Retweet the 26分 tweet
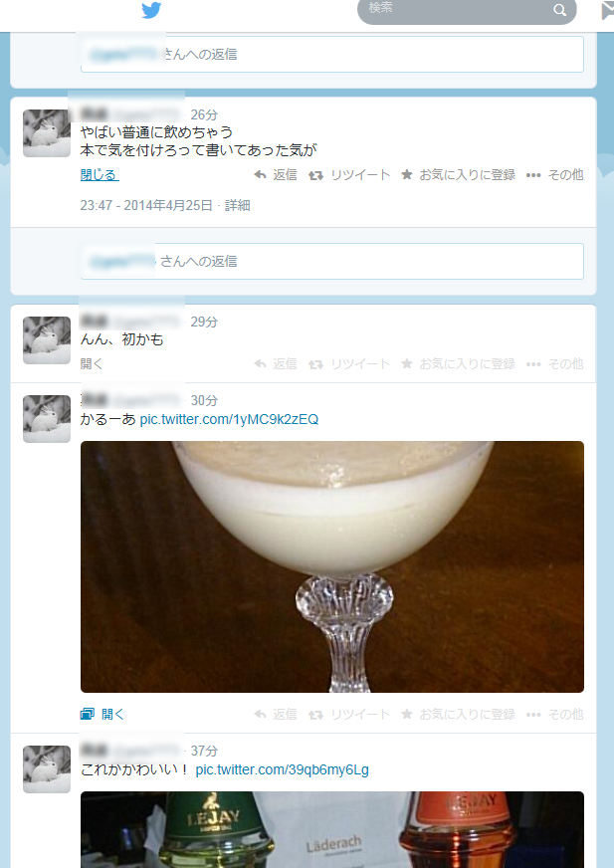The height and width of the screenshot is (868, 614). [x=349, y=175]
